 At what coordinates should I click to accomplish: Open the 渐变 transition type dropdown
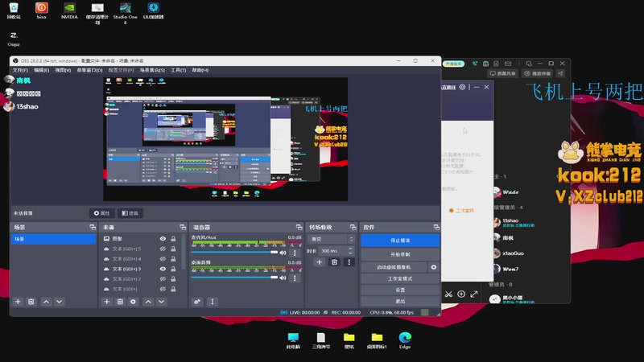(331, 239)
